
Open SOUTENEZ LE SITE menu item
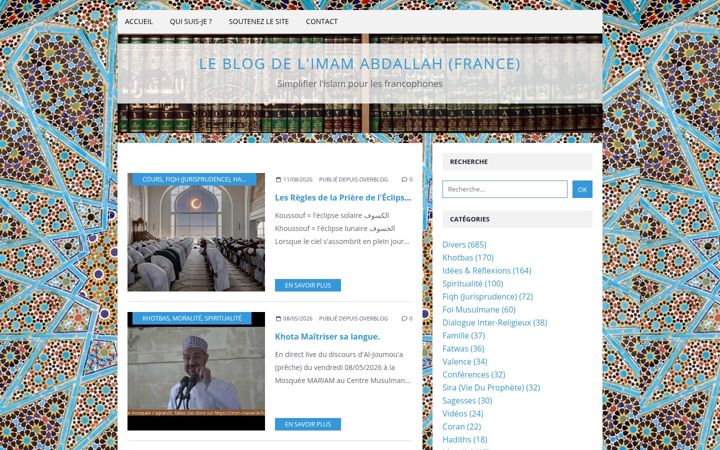point(259,22)
